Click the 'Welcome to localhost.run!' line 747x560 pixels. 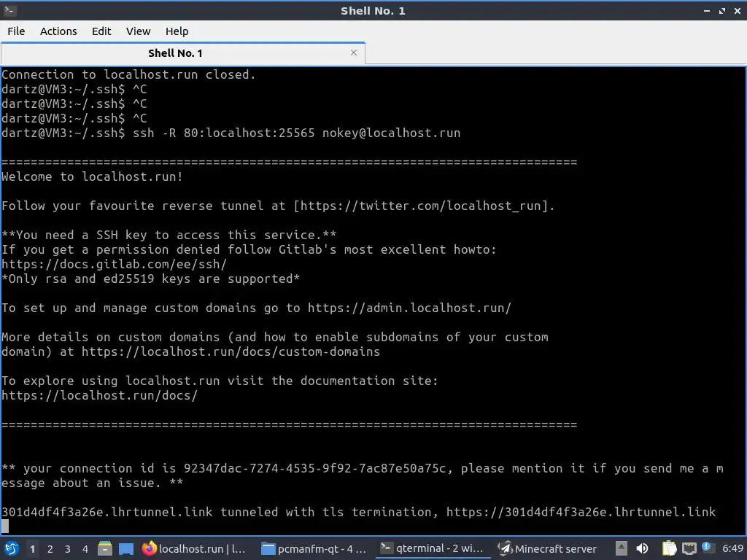(92, 176)
